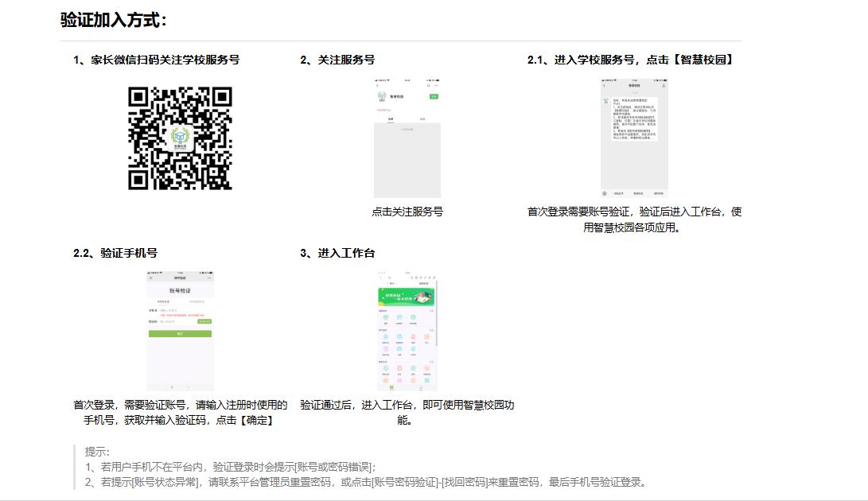Image resolution: width=868 pixels, height=501 pixels.
Task: Click the heading 验证加入方式：
Action: (x=114, y=20)
